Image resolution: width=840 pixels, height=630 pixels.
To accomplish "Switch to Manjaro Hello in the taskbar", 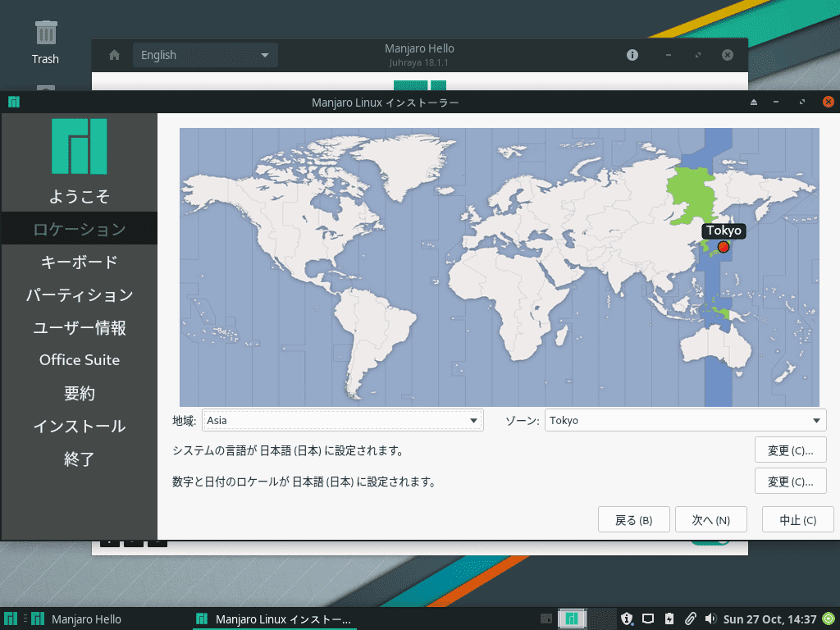I will [x=78, y=619].
